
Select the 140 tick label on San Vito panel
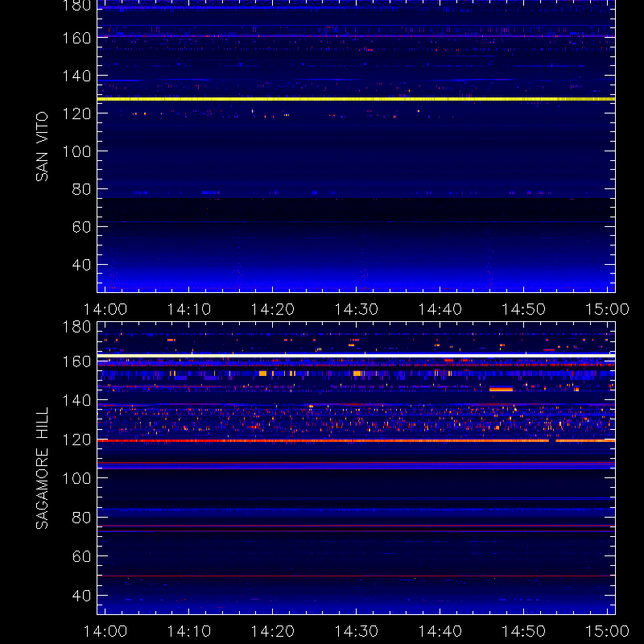pyautogui.click(x=76, y=76)
